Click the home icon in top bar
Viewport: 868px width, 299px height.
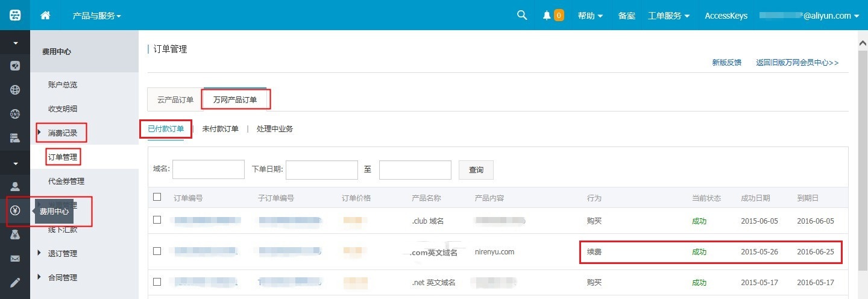pos(45,16)
